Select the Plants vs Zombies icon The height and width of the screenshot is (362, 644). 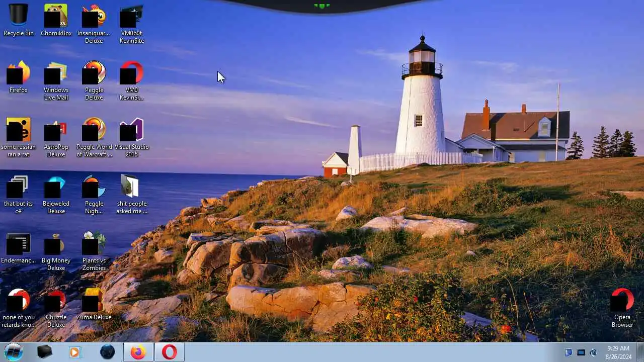94,251
